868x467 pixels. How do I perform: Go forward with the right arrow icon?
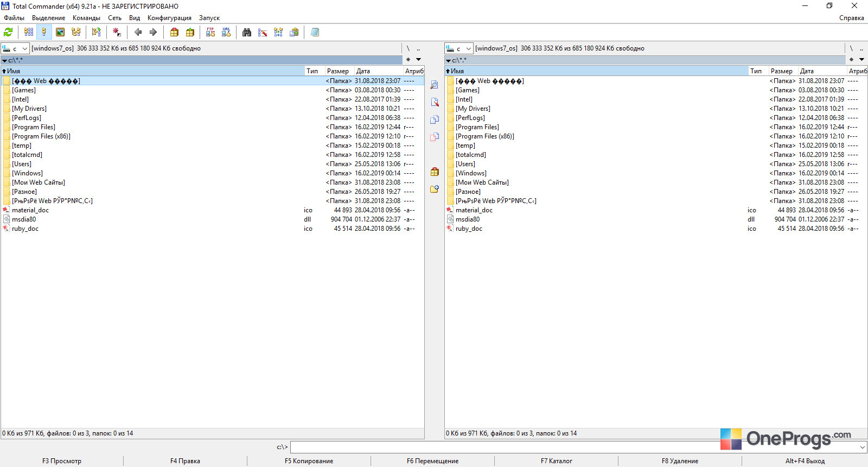[x=153, y=32]
